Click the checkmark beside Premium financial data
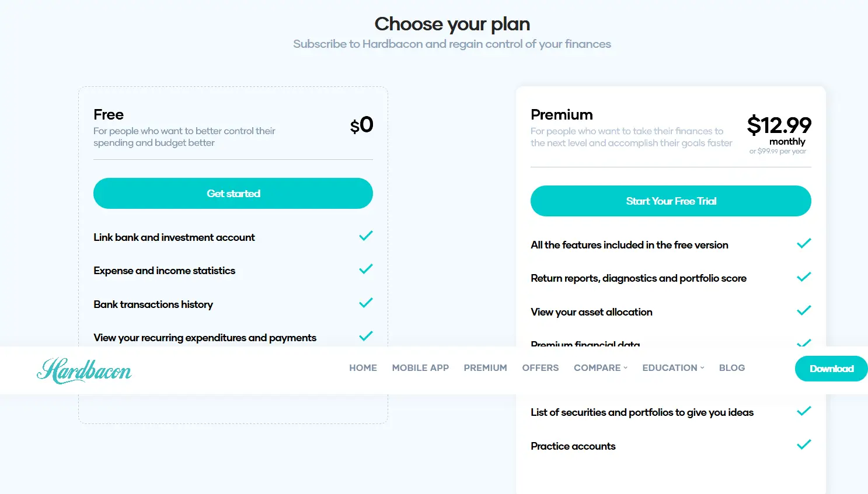The image size is (868, 494). [x=804, y=344]
